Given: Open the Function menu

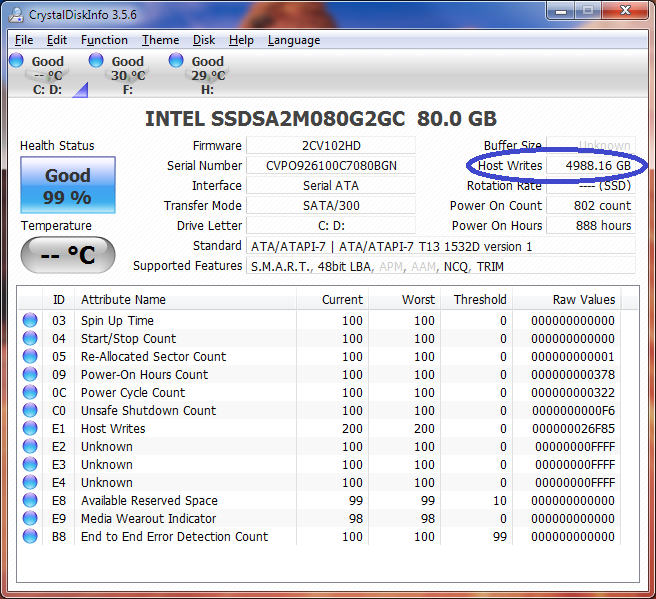Looking at the screenshot, I should 104,40.
